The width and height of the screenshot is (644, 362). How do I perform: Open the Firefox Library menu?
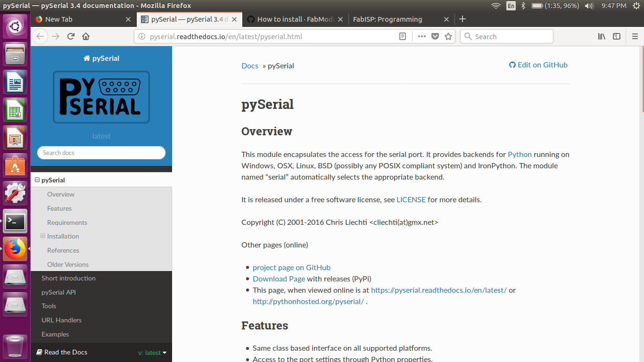(x=602, y=36)
